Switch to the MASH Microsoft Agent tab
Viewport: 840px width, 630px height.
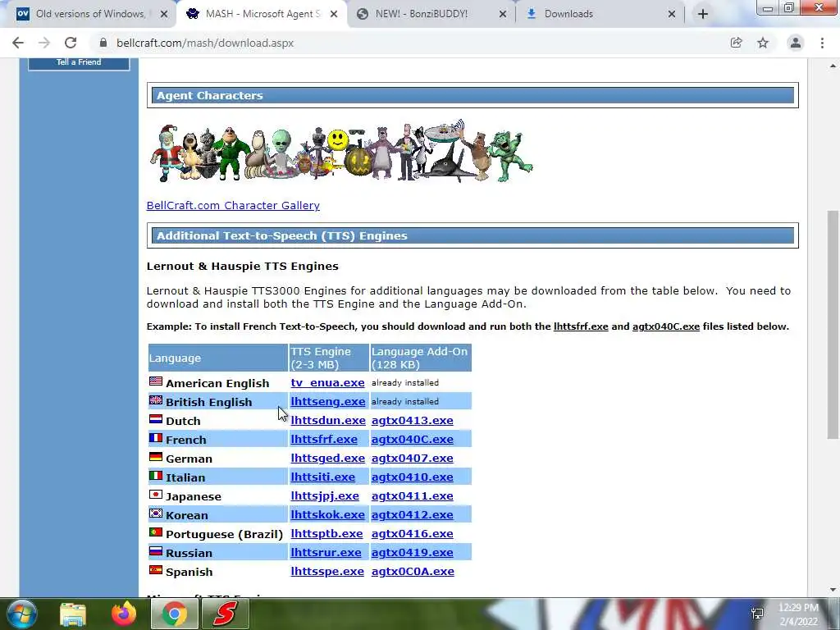(x=262, y=14)
